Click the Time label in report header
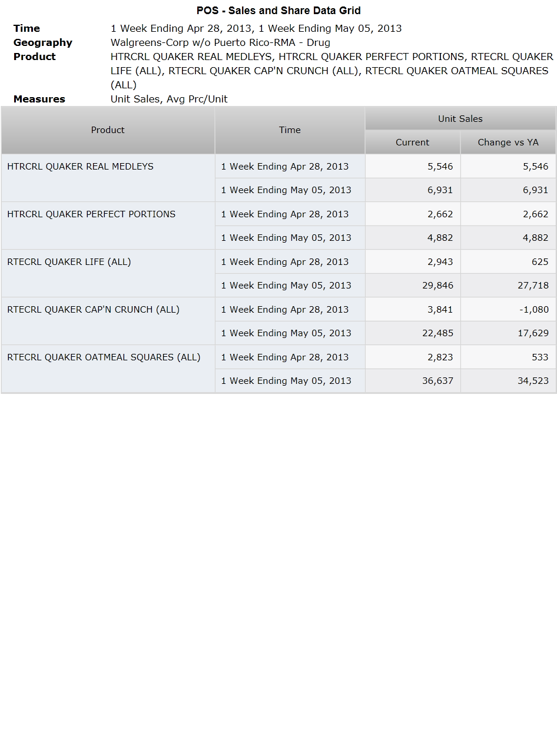 click(x=26, y=28)
